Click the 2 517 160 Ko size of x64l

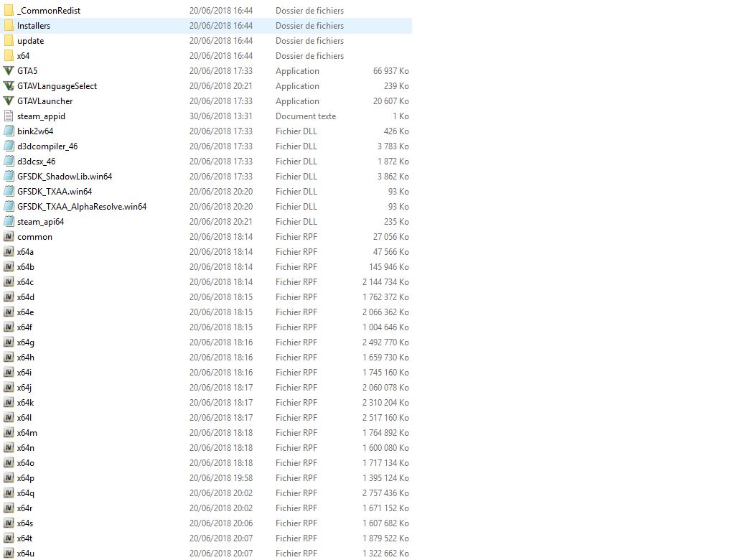pos(385,418)
